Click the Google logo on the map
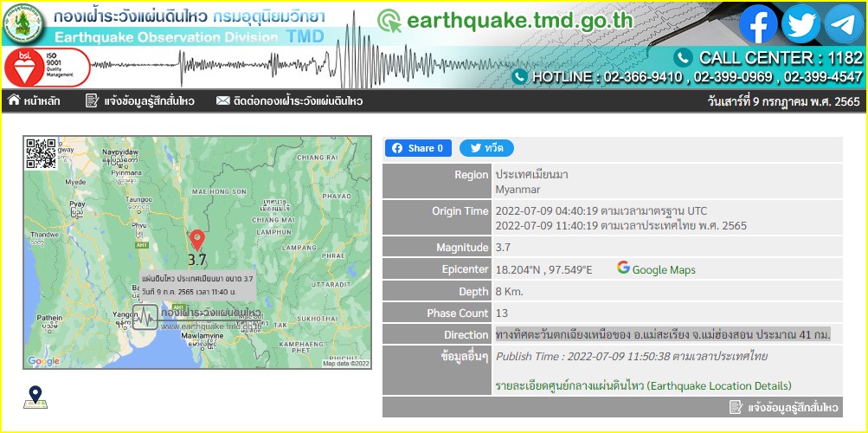 pos(43,361)
